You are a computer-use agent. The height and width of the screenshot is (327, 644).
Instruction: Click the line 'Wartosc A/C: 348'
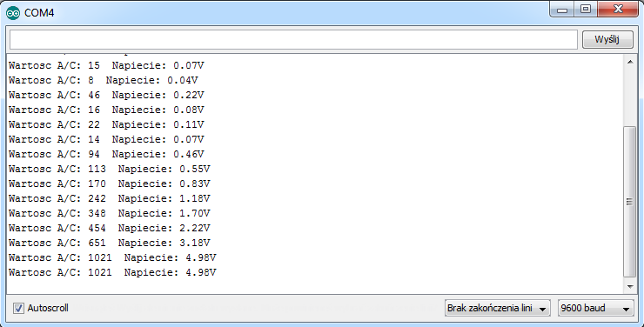tap(110, 213)
